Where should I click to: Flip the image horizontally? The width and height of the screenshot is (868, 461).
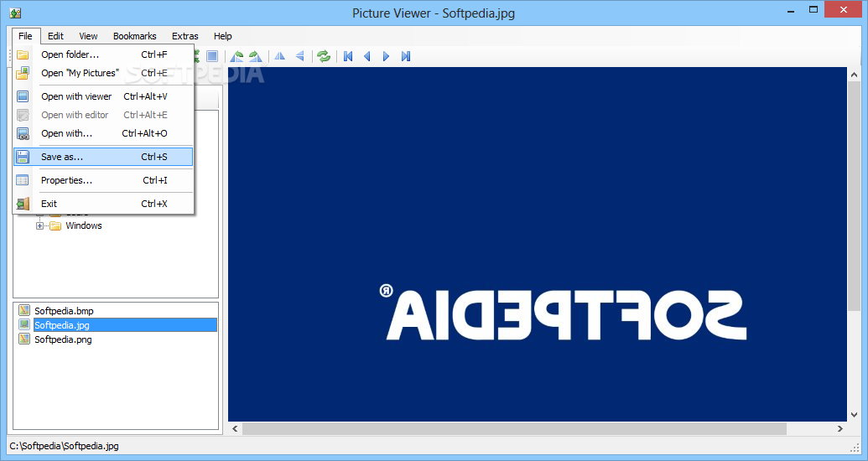(280, 56)
